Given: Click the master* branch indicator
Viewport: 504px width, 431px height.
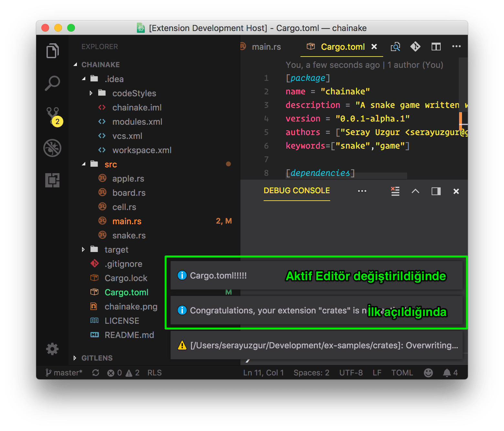Looking at the screenshot, I should tap(64, 373).
